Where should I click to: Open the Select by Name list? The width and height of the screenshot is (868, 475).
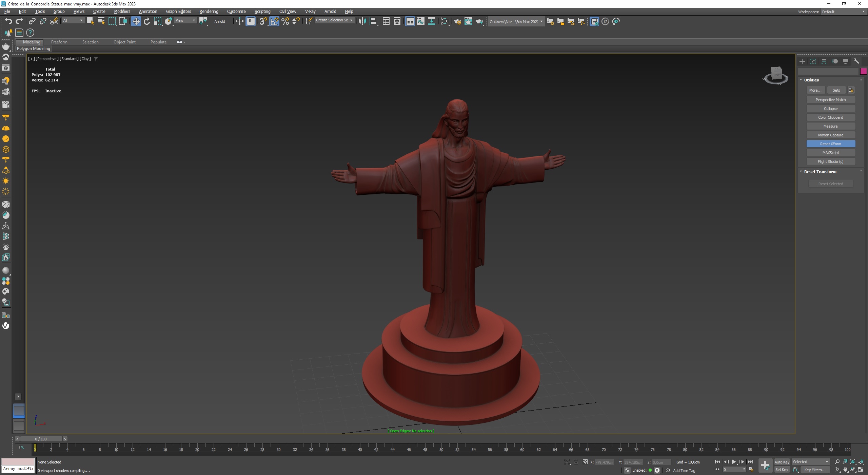(101, 21)
